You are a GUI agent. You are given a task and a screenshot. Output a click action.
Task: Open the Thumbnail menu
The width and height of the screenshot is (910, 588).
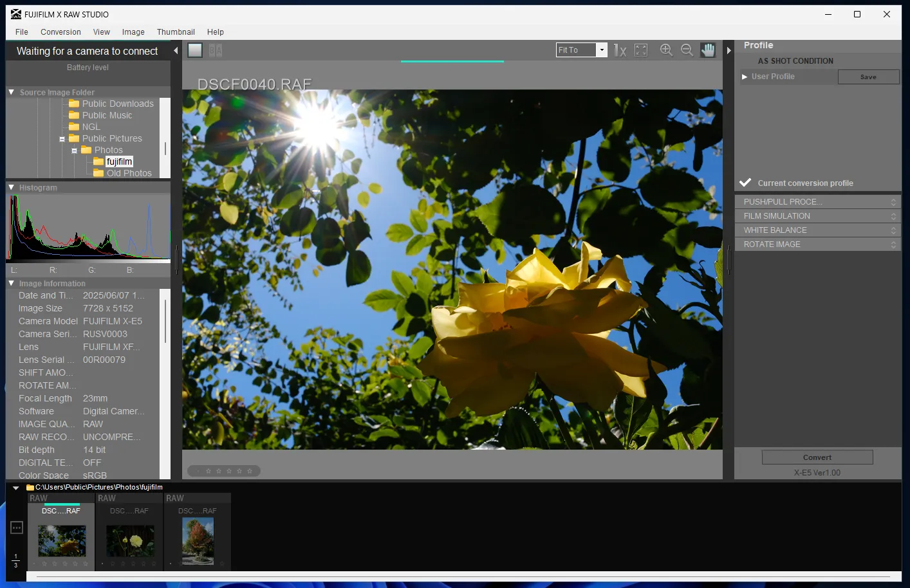coord(176,32)
